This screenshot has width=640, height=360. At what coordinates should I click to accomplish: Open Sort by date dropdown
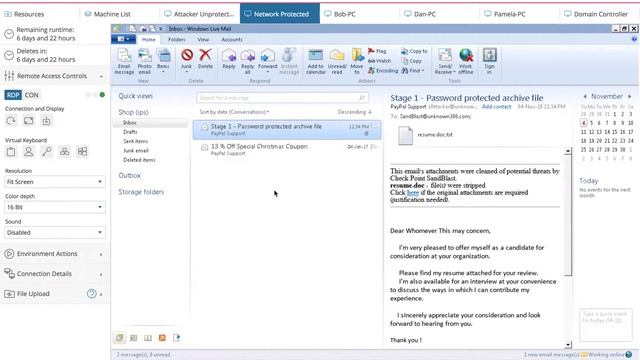234,112
